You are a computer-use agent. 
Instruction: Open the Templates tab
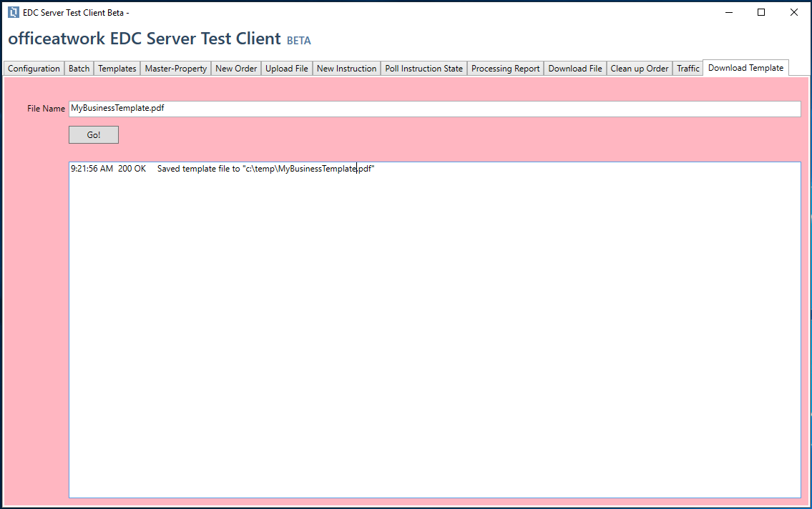117,69
